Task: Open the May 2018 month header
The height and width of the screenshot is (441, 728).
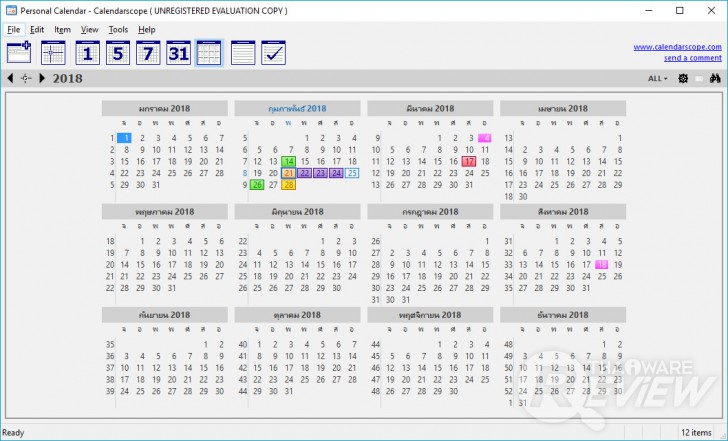Action: (x=165, y=212)
